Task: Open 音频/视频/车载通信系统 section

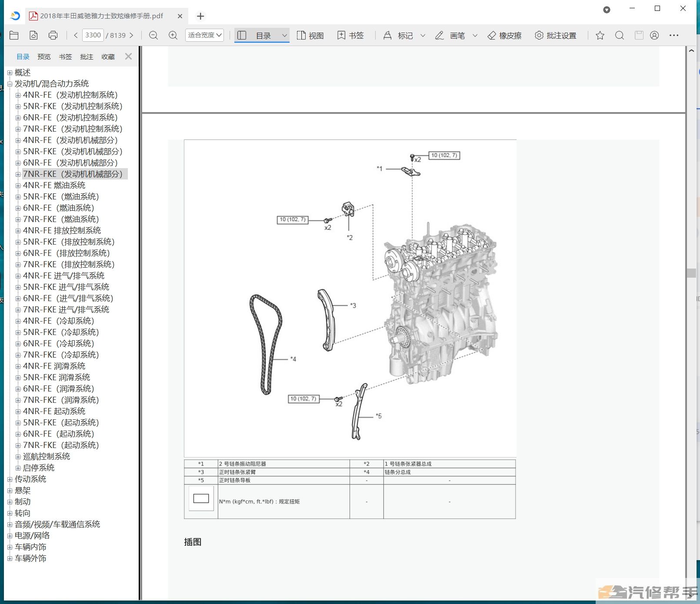Action: 57,524
